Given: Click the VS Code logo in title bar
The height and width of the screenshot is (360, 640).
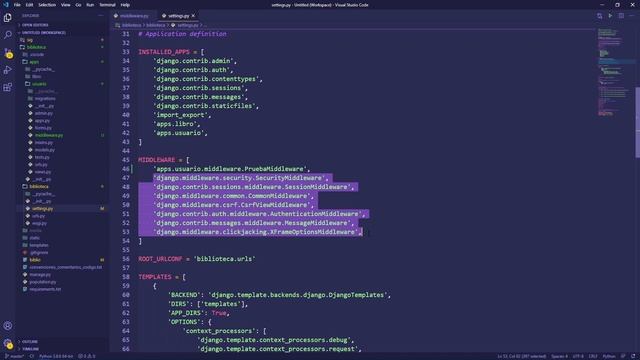Looking at the screenshot, I should pyautogui.click(x=6, y=5).
